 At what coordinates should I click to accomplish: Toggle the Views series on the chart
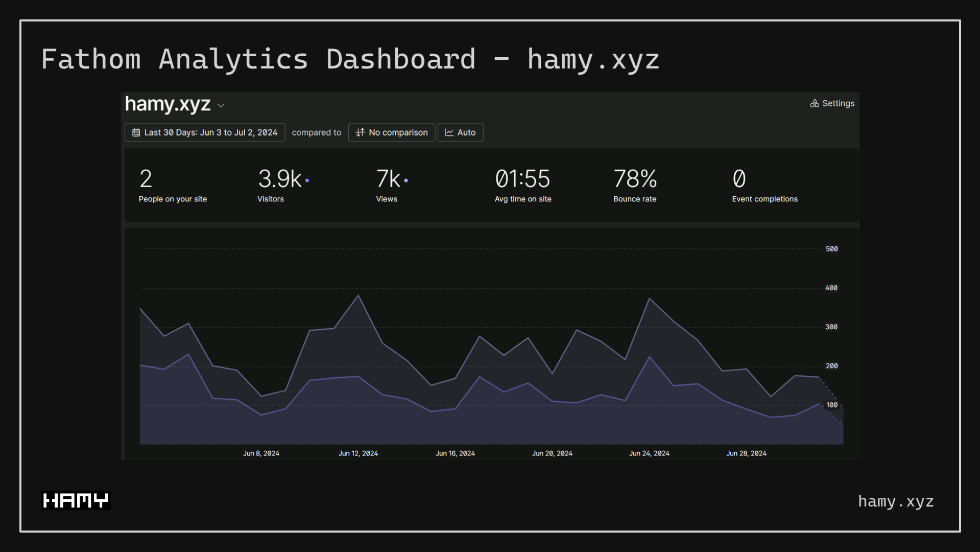click(387, 186)
